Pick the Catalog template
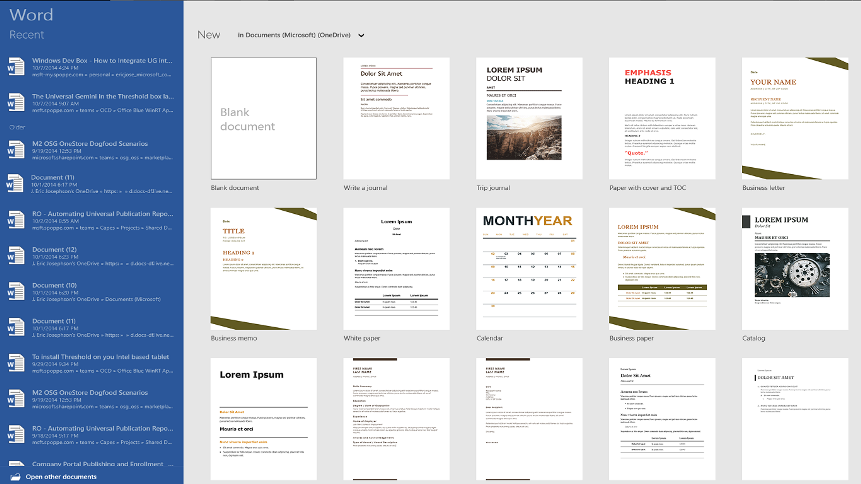This screenshot has width=861, height=484. [x=795, y=269]
